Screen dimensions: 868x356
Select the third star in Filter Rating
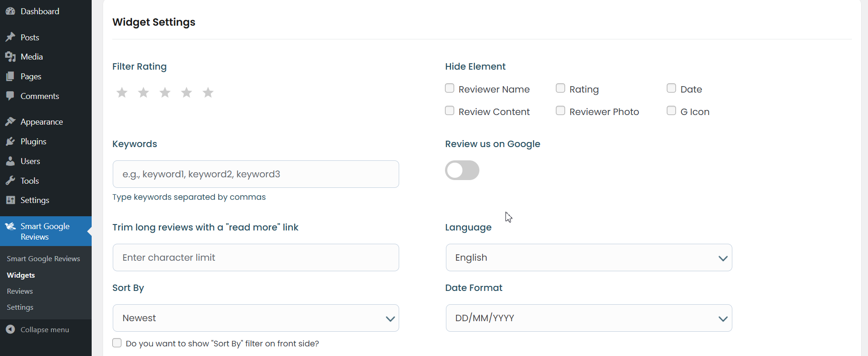click(165, 93)
